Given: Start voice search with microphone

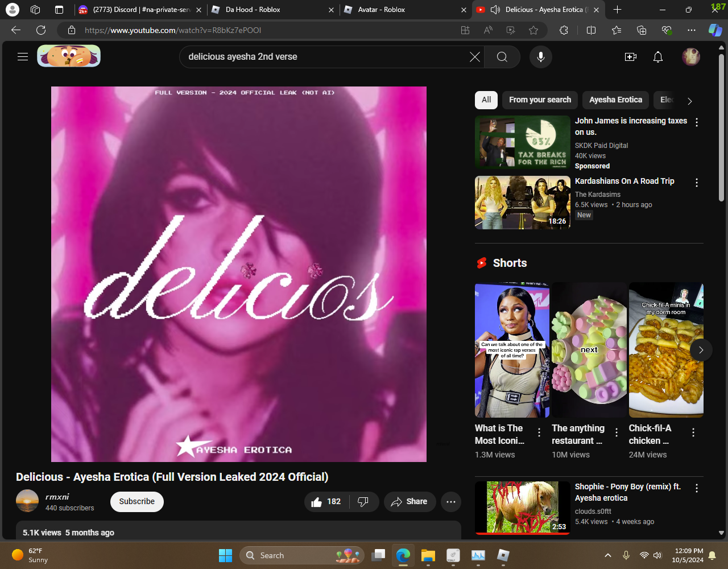Looking at the screenshot, I should 541,57.
